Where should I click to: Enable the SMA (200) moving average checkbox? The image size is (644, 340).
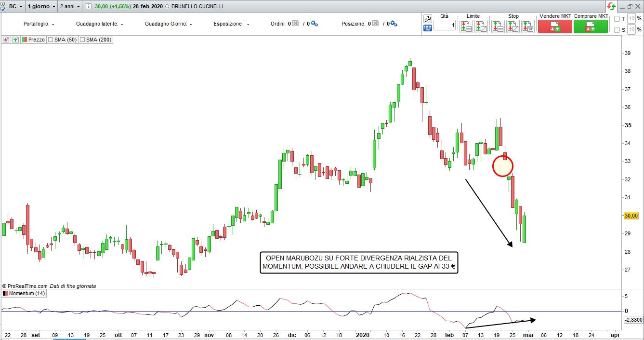[x=82, y=40]
